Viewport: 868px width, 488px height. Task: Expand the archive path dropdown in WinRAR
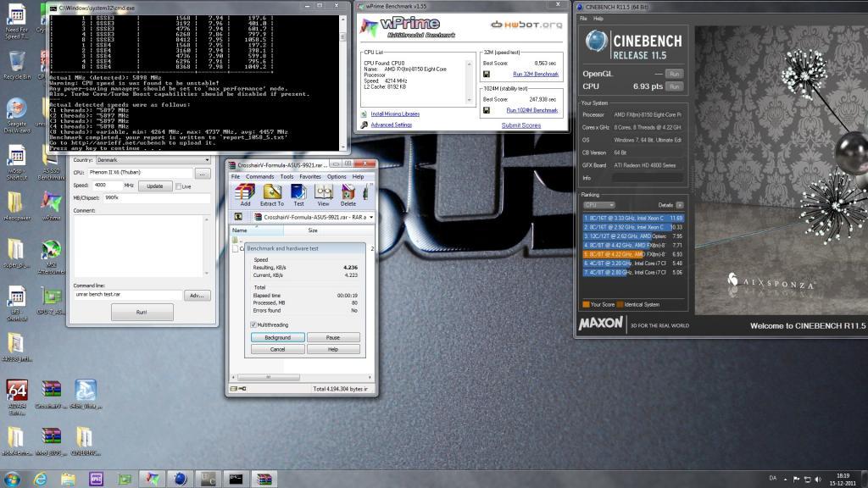371,217
